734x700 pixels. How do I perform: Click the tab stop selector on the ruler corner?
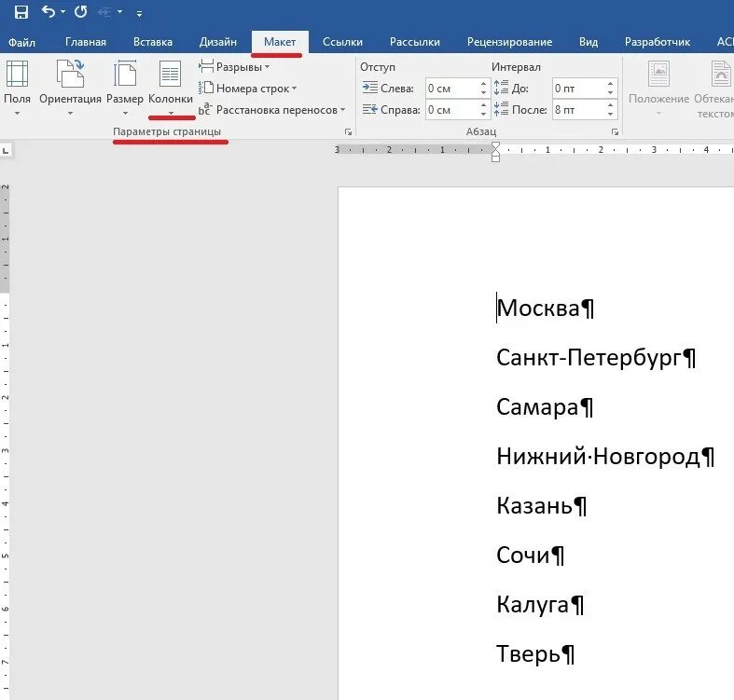coord(6,151)
